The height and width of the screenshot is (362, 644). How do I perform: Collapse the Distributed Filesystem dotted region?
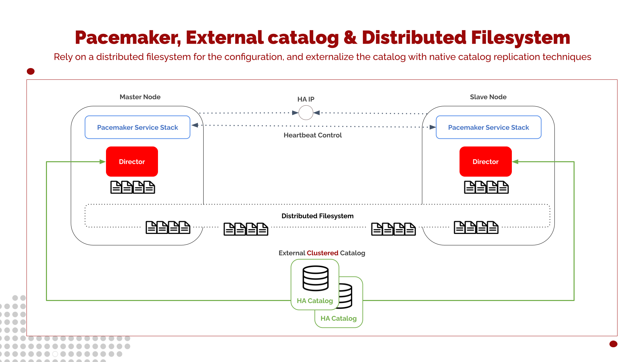tap(318, 216)
